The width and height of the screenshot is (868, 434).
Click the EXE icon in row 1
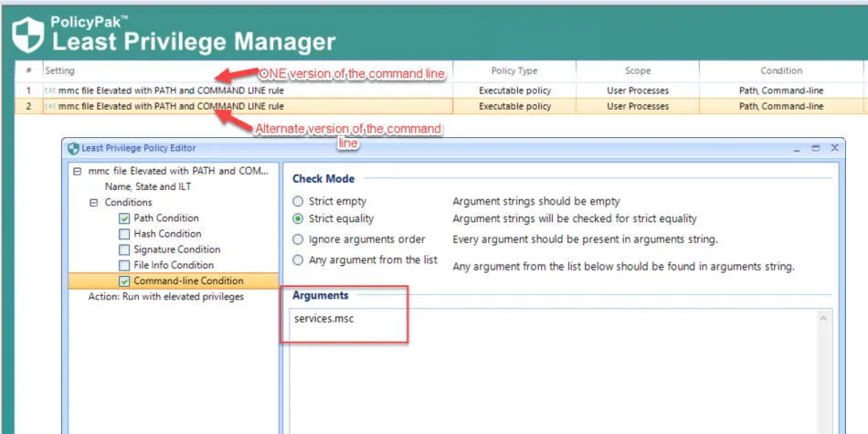click(x=50, y=90)
